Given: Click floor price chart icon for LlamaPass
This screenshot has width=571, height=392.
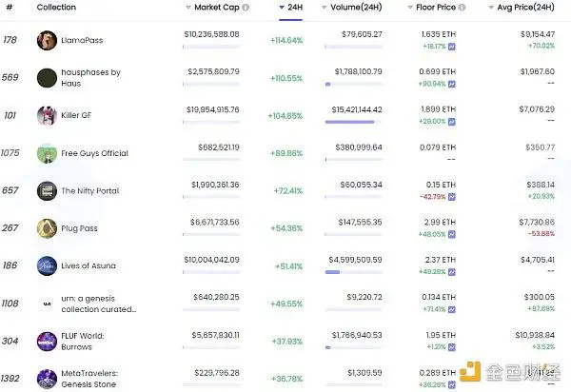Looking at the screenshot, I should pos(452,47).
